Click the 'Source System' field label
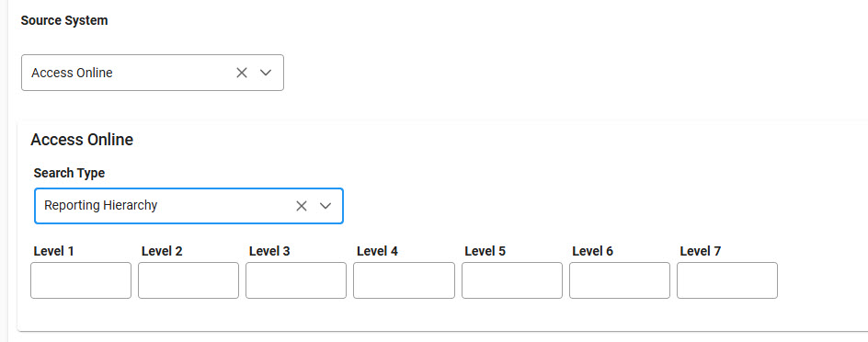This screenshot has width=868, height=342. [64, 20]
